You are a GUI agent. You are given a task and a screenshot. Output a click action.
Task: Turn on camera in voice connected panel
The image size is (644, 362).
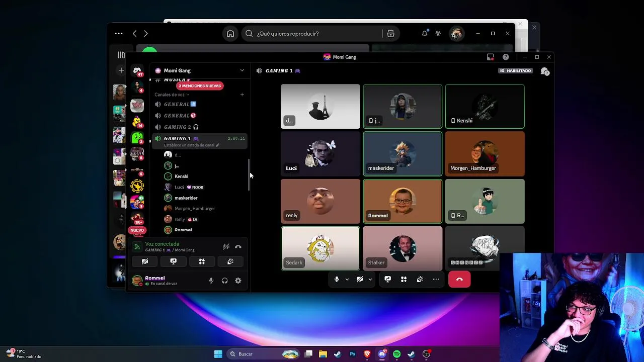coord(144,261)
